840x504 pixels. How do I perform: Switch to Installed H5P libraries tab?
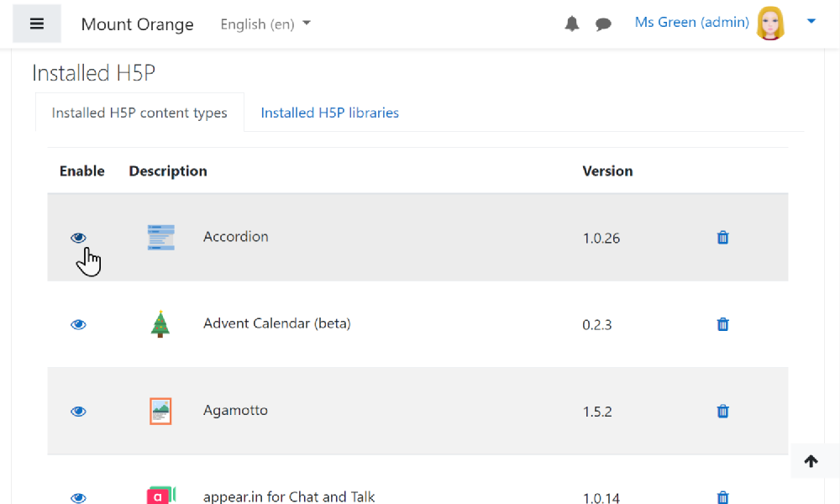[329, 113]
